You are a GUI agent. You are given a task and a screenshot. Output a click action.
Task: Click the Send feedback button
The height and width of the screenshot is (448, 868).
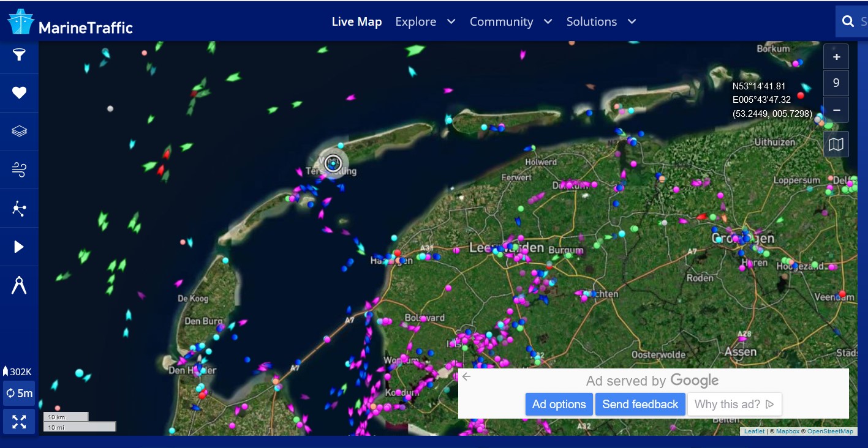pyautogui.click(x=640, y=404)
